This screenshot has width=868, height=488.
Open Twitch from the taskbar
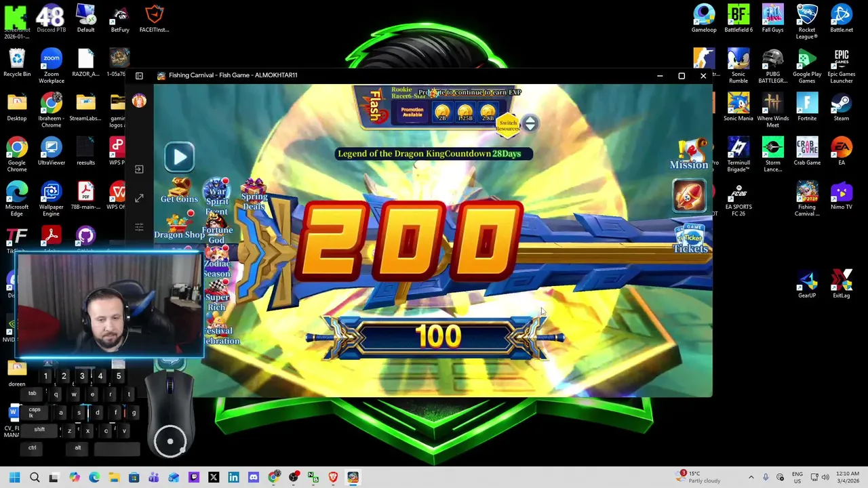pos(193,478)
